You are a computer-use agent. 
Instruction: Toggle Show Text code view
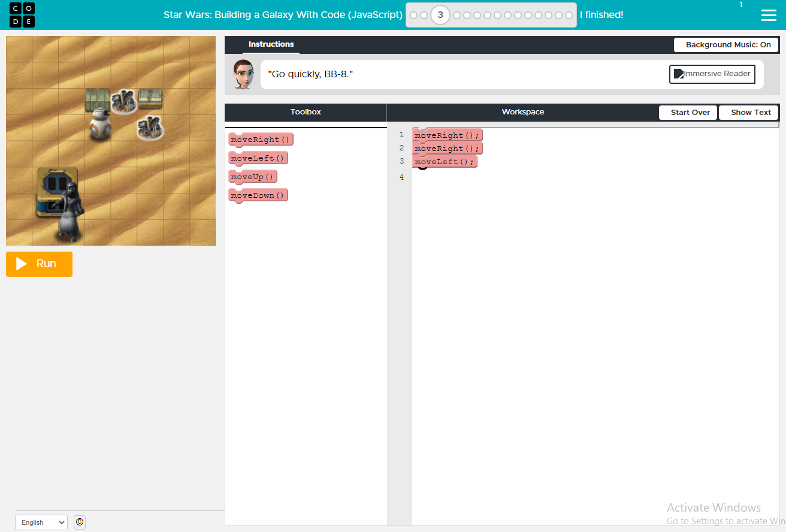pyautogui.click(x=749, y=113)
